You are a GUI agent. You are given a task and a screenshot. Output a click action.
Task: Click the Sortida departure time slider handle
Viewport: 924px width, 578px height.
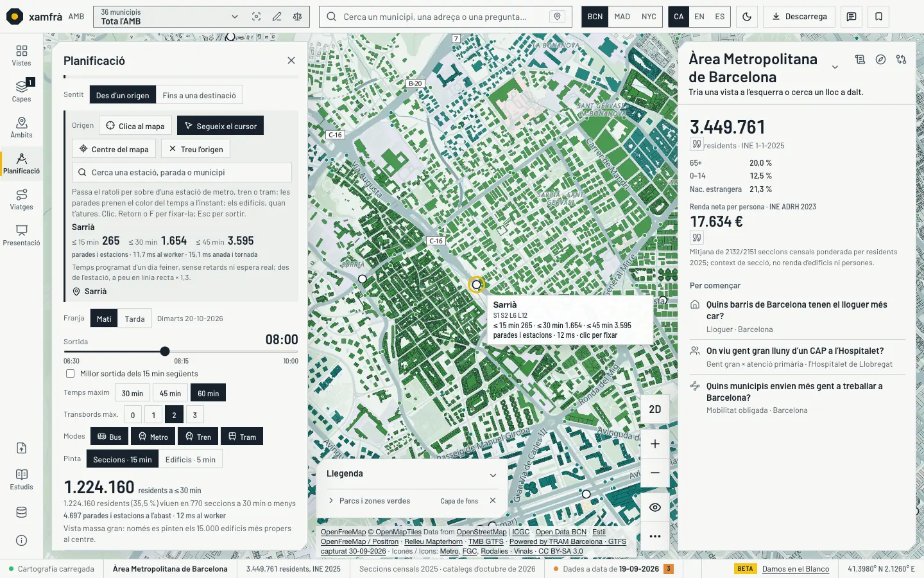click(x=165, y=351)
